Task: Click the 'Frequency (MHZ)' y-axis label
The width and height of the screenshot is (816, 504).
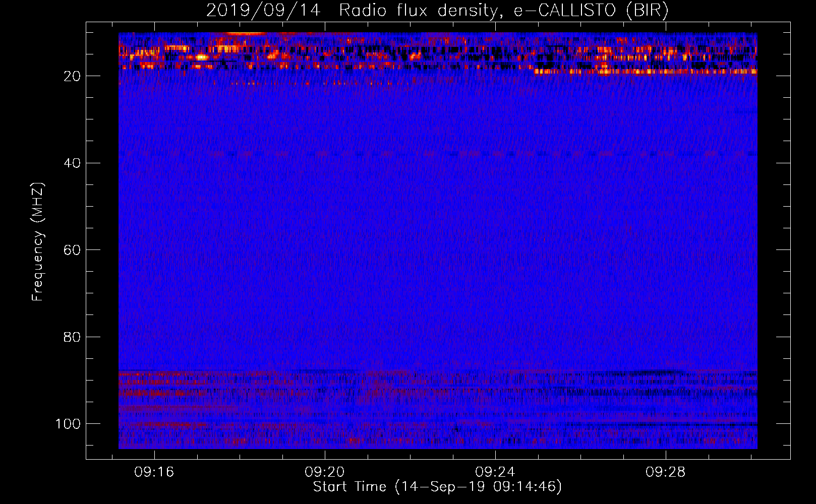Action: (x=38, y=241)
